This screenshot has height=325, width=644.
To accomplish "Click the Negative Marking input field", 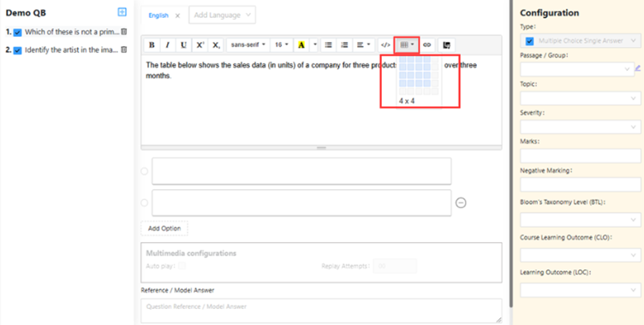I will click(x=581, y=185).
